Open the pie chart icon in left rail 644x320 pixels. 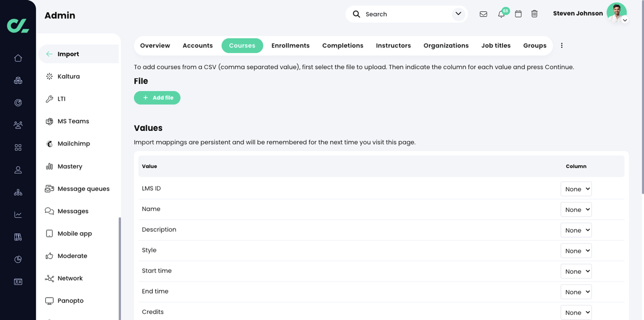click(x=18, y=259)
